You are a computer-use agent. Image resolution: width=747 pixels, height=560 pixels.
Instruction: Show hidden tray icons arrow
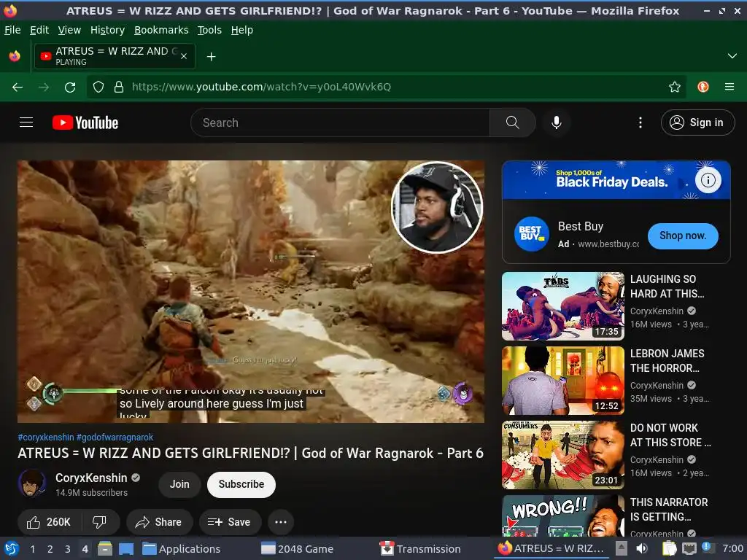[621, 548]
